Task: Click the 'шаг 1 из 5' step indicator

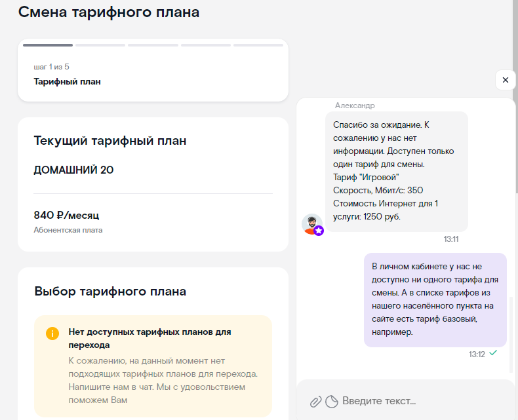Action: (51, 67)
